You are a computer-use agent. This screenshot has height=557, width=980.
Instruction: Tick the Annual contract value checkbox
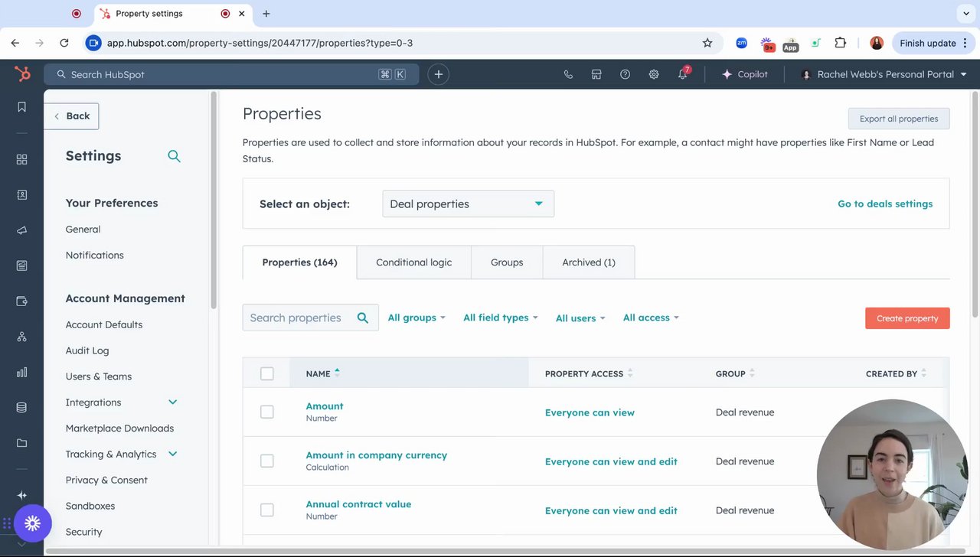[x=266, y=510]
